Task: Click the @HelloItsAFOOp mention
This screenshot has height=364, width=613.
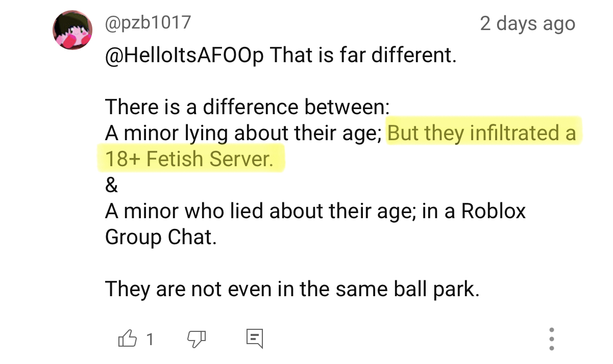Action: point(184,55)
